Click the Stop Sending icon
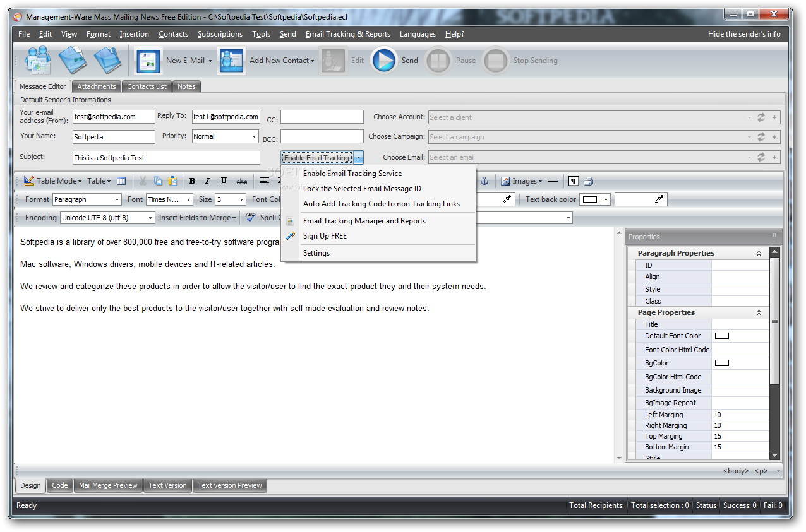The width and height of the screenshot is (806, 532). (496, 61)
